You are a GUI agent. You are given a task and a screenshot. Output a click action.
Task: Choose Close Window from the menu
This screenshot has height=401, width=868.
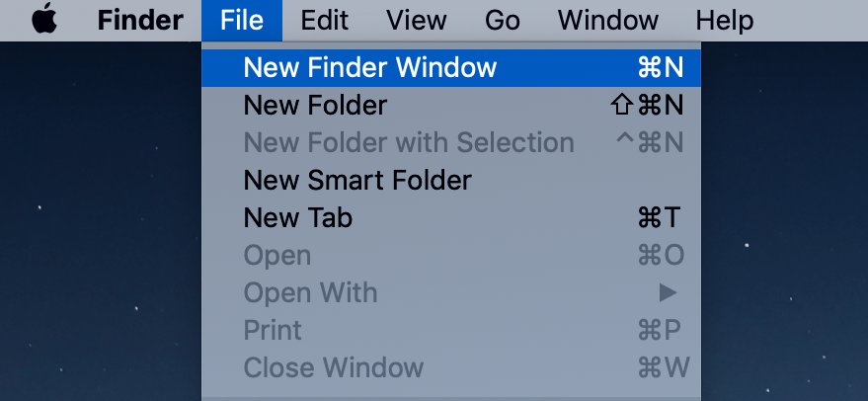click(451, 367)
